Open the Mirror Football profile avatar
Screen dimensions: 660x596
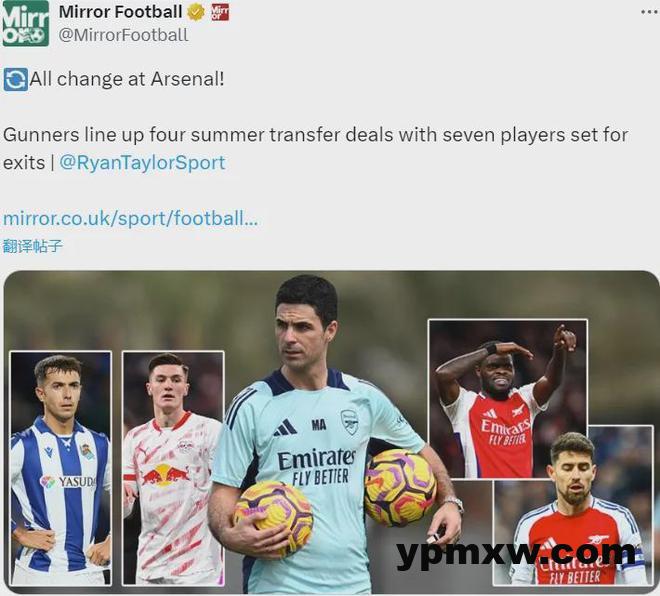pyautogui.click(x=25, y=24)
